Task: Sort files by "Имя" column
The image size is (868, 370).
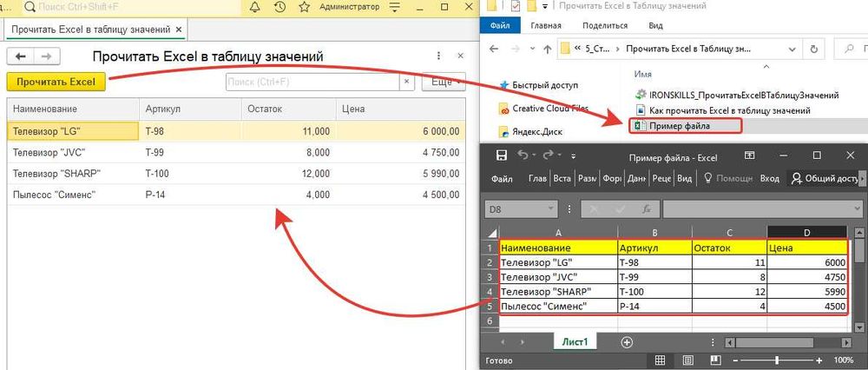Action: [642, 74]
